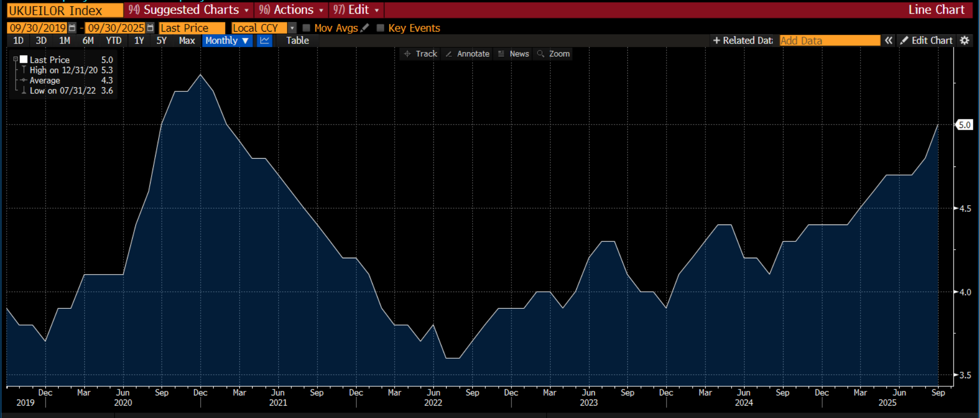Open the Actions menu

click(x=291, y=10)
